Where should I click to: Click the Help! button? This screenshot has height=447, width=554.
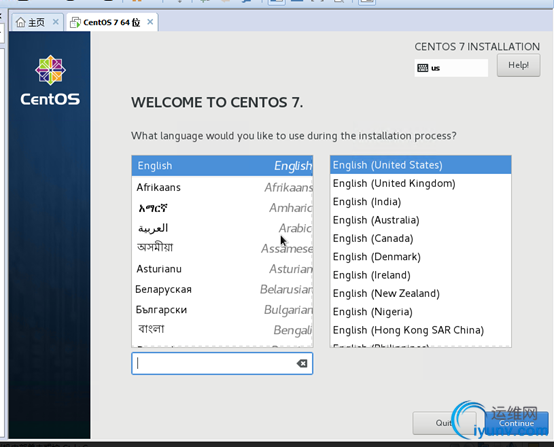point(518,65)
